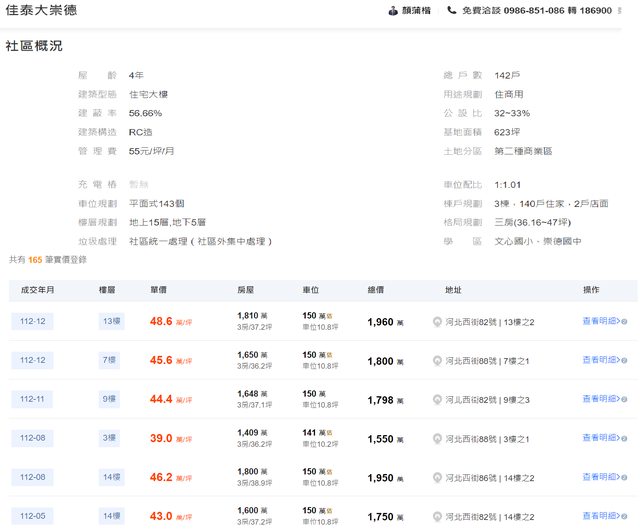The image size is (640, 532).
Task: Click map pin icon for 河北西街82號 14樓之2
Action: pos(437,517)
